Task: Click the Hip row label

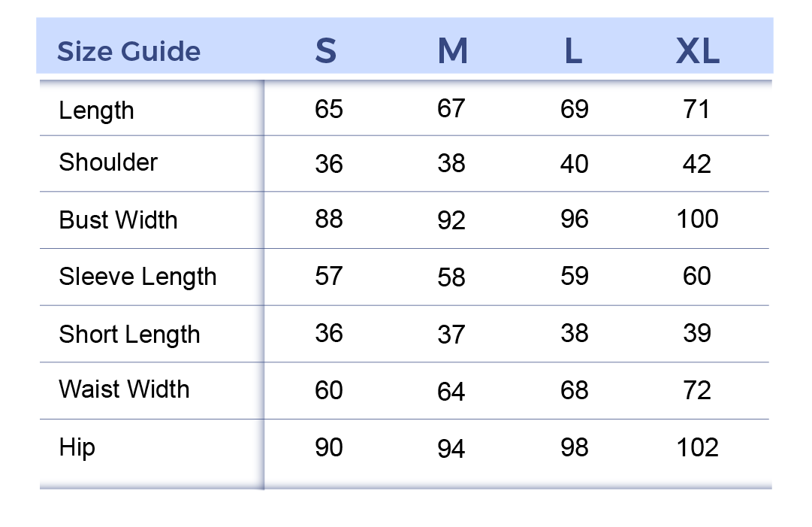Action: coord(77,448)
